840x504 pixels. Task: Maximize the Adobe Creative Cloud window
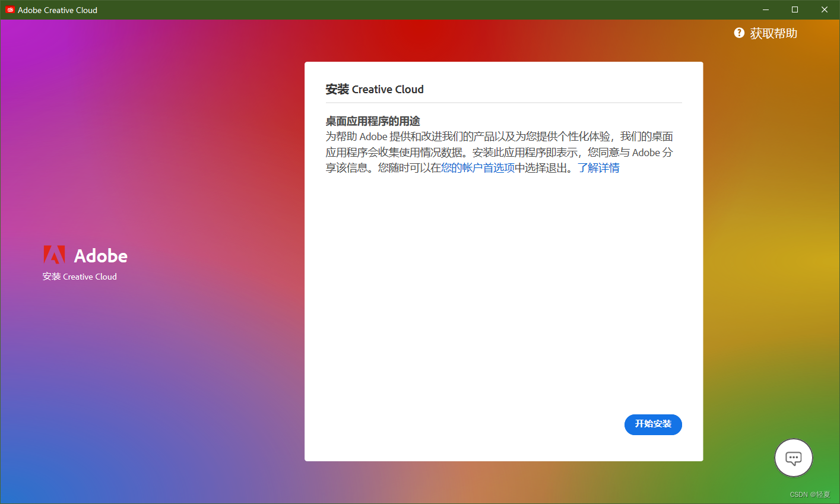coord(795,9)
